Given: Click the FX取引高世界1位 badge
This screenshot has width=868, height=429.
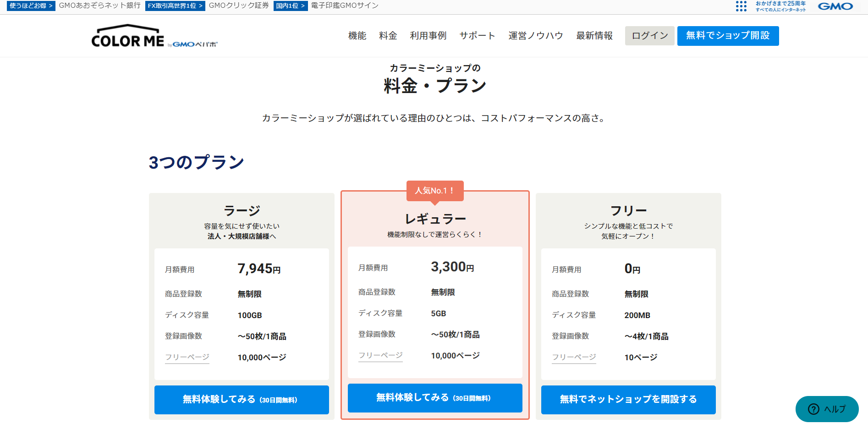Looking at the screenshot, I should [x=175, y=5].
